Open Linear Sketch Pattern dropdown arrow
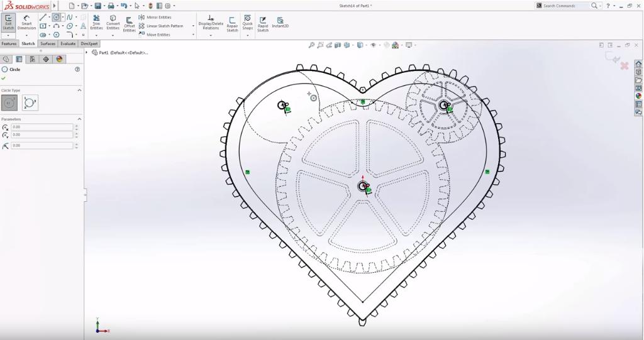Viewport: 644px width, 340px height. click(x=194, y=26)
